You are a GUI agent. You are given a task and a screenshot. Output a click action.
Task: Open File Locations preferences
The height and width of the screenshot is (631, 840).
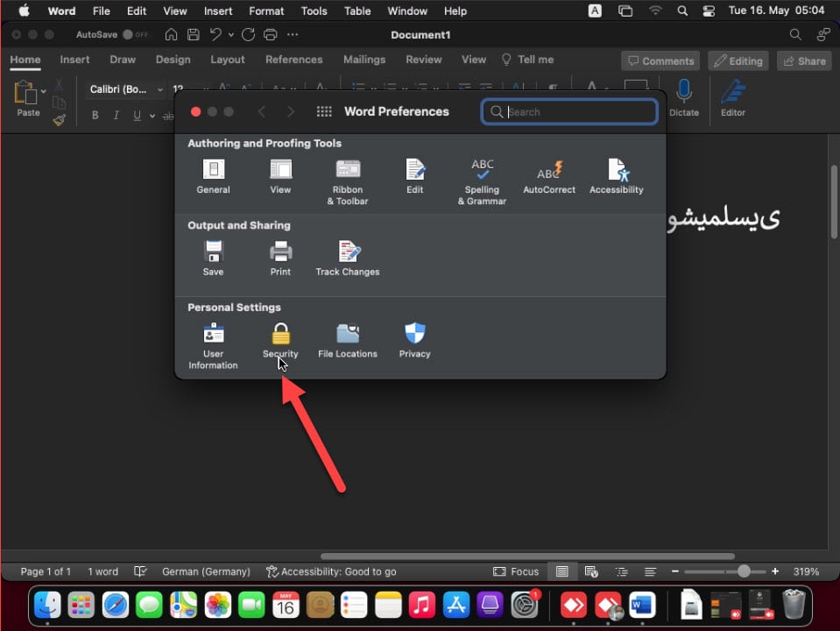(x=348, y=340)
